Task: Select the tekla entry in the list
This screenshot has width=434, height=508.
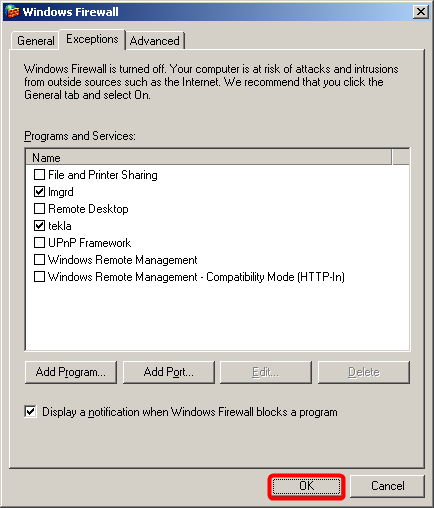Action: point(60,226)
